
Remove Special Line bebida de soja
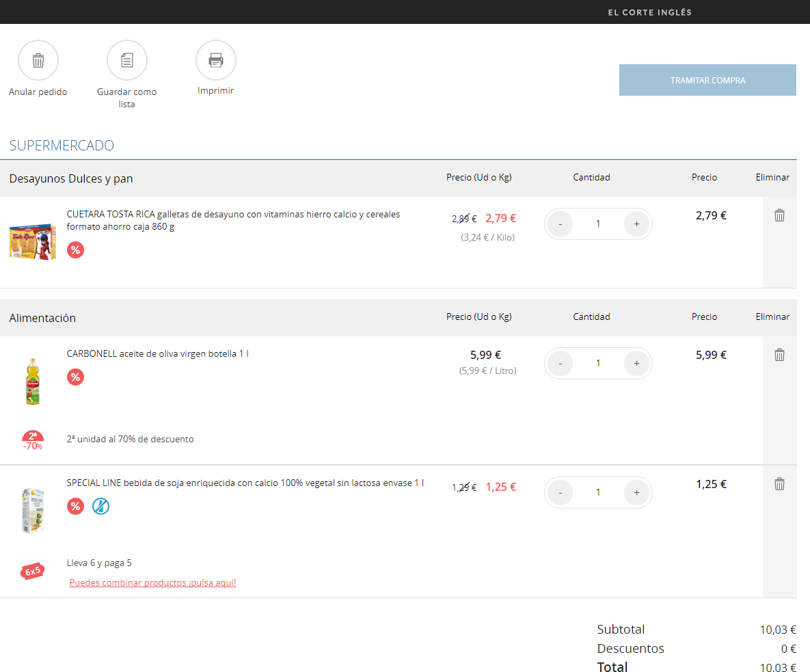[779, 484]
